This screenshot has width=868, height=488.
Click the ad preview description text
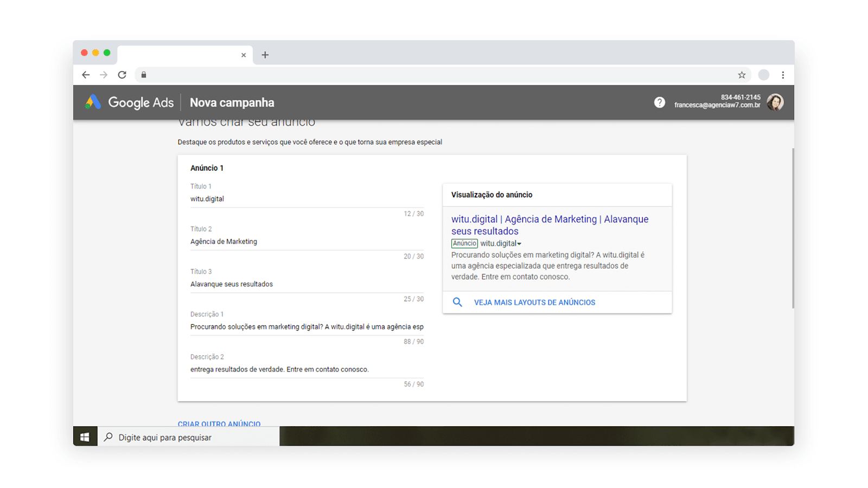point(548,266)
